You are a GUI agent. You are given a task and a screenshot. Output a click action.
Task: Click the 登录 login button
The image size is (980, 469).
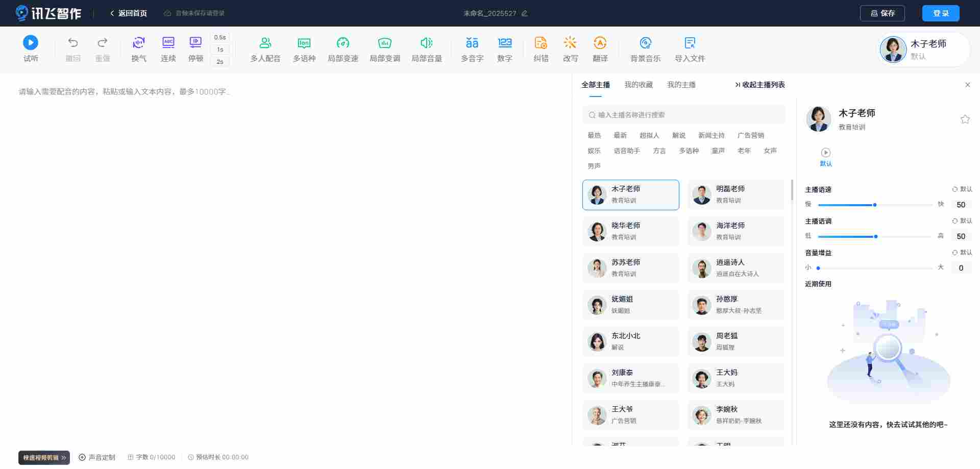[x=941, y=13]
